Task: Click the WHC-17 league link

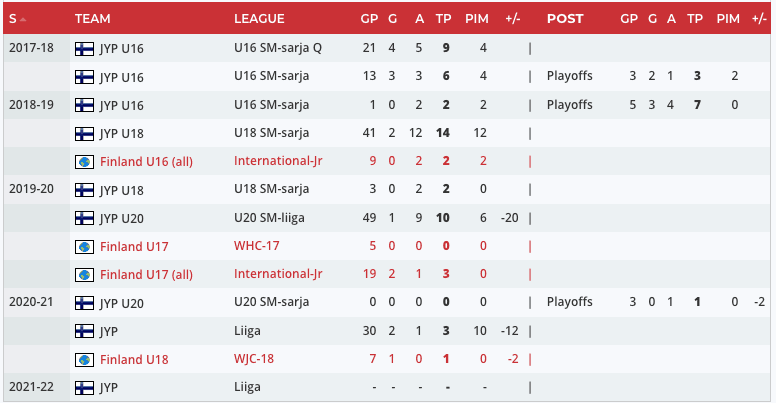Action: [256, 246]
